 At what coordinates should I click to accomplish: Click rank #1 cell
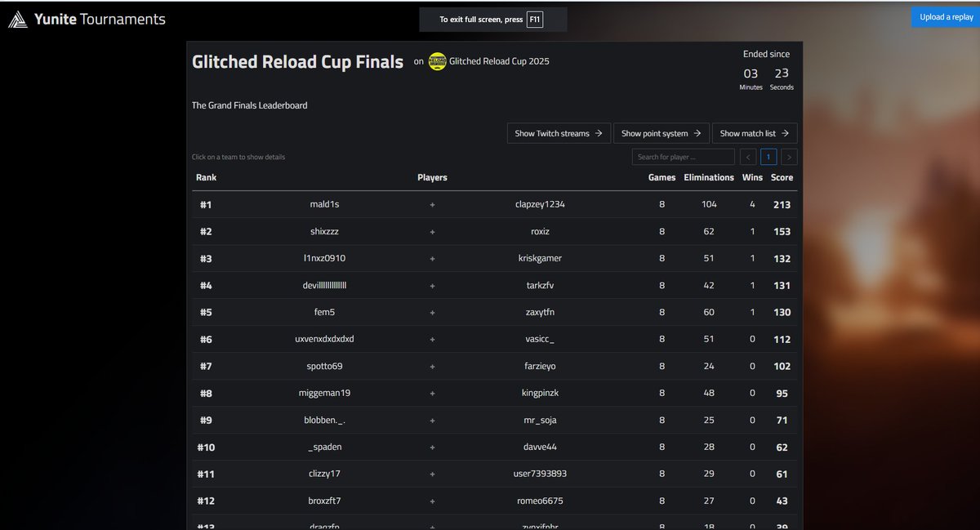[x=206, y=204]
